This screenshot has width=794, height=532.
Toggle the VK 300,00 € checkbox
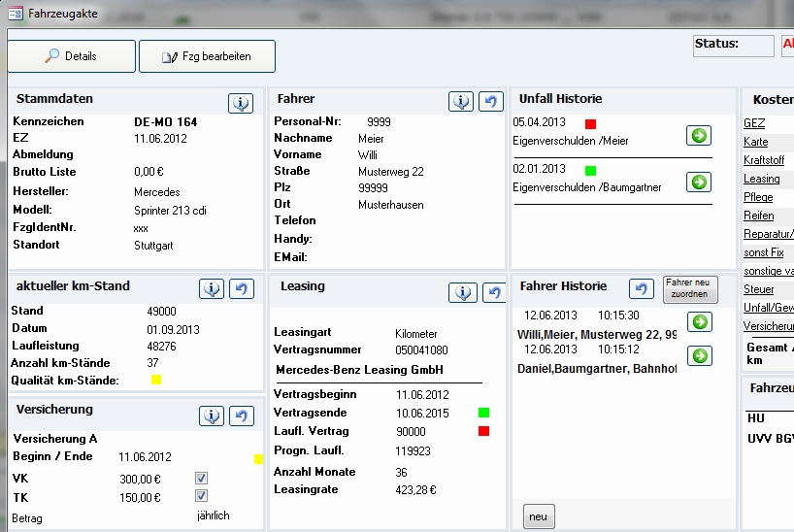coord(201,478)
